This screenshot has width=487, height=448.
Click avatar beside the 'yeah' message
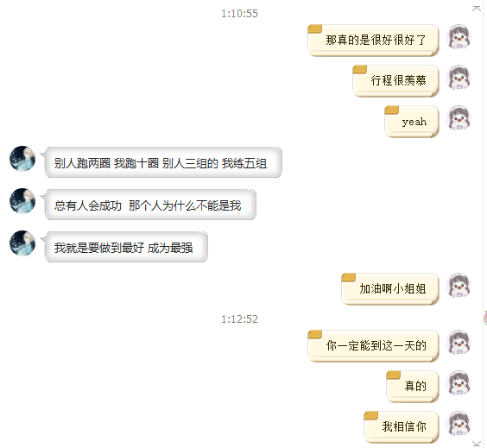pos(459,118)
